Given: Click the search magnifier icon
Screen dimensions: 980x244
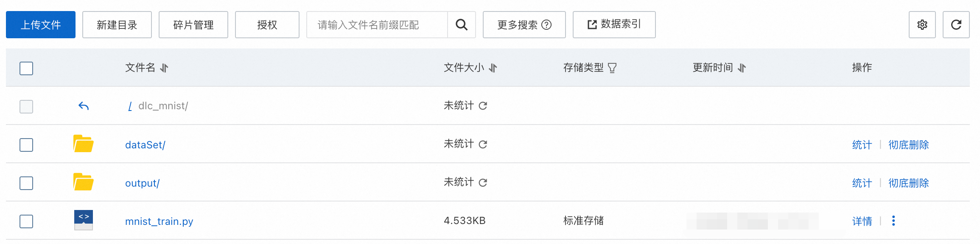Looking at the screenshot, I should click(x=461, y=25).
